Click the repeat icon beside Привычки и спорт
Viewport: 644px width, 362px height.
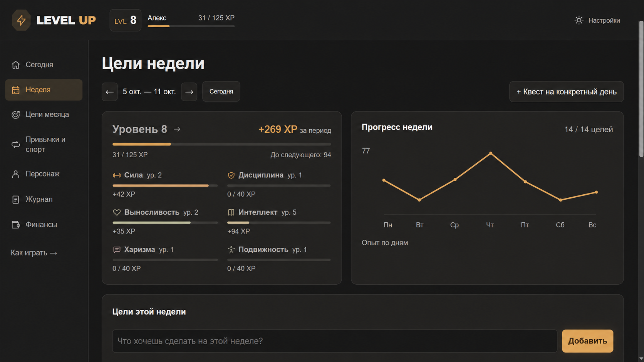pyautogui.click(x=15, y=144)
